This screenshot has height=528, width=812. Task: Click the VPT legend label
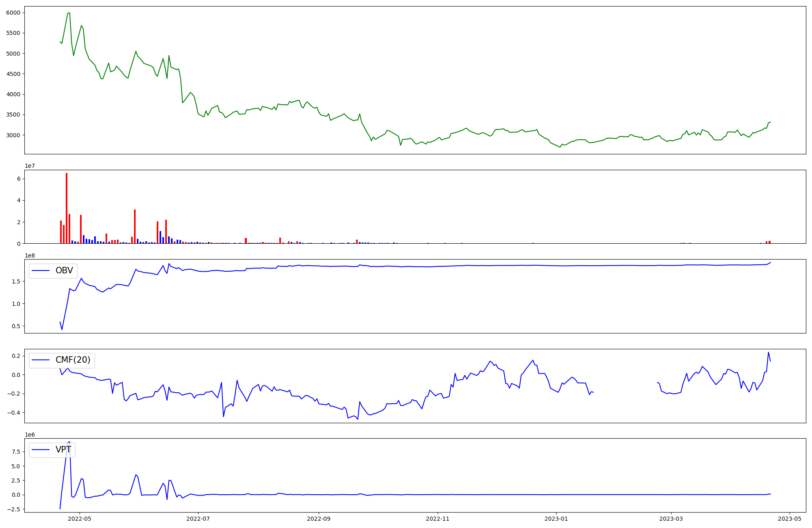[63, 450]
